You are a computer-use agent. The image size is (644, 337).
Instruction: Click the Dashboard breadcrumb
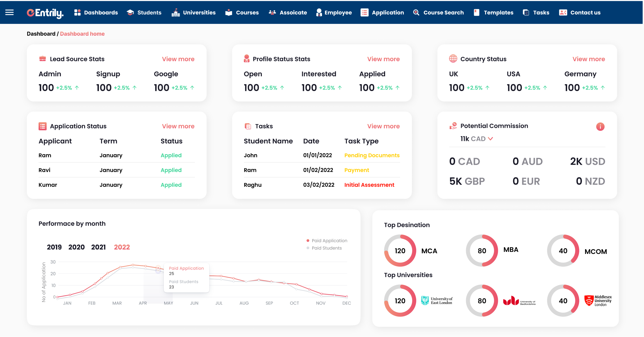click(x=41, y=34)
